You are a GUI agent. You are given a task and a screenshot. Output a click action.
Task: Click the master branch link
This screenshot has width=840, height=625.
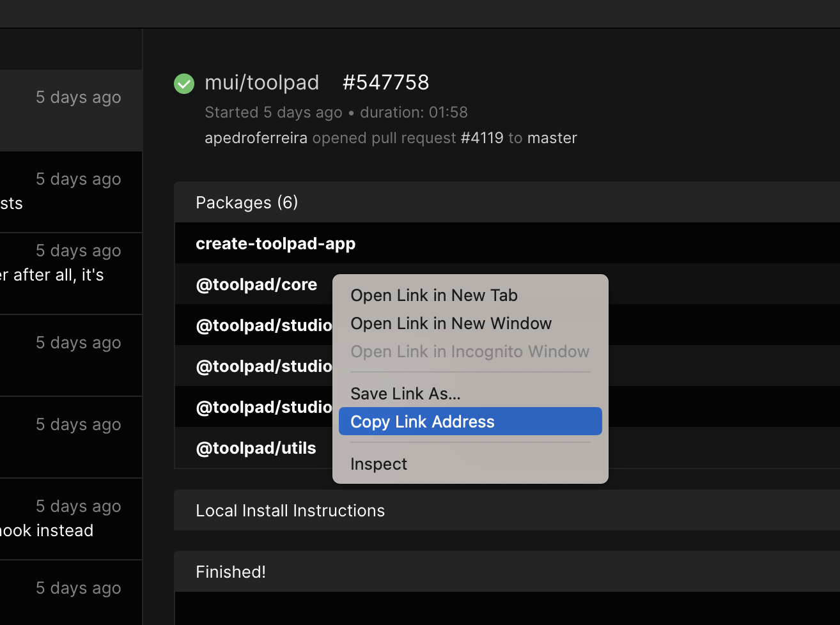(552, 138)
